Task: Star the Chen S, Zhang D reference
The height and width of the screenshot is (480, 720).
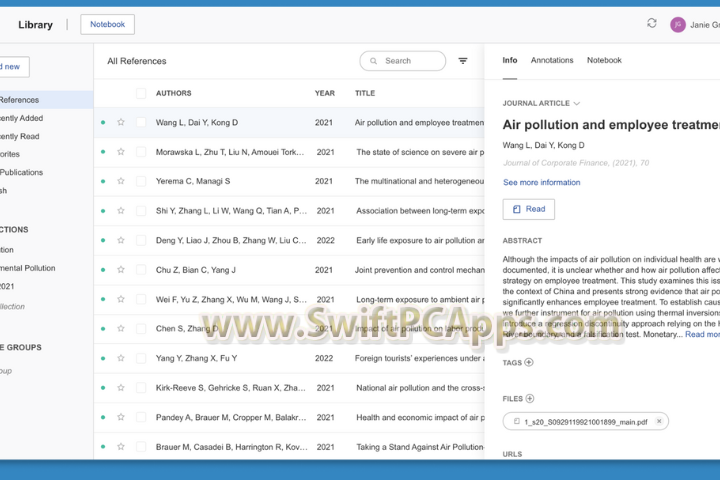Action: point(121,328)
